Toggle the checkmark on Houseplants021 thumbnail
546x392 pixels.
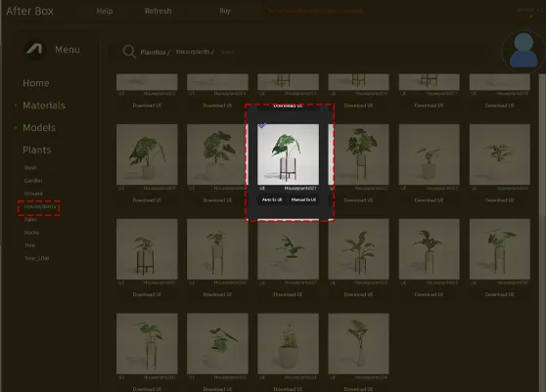pos(262,125)
